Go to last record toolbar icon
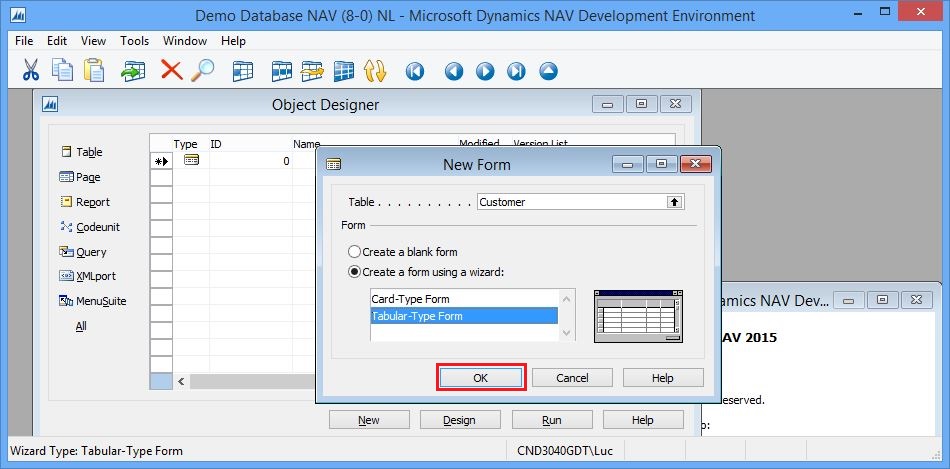 pyautogui.click(x=516, y=72)
